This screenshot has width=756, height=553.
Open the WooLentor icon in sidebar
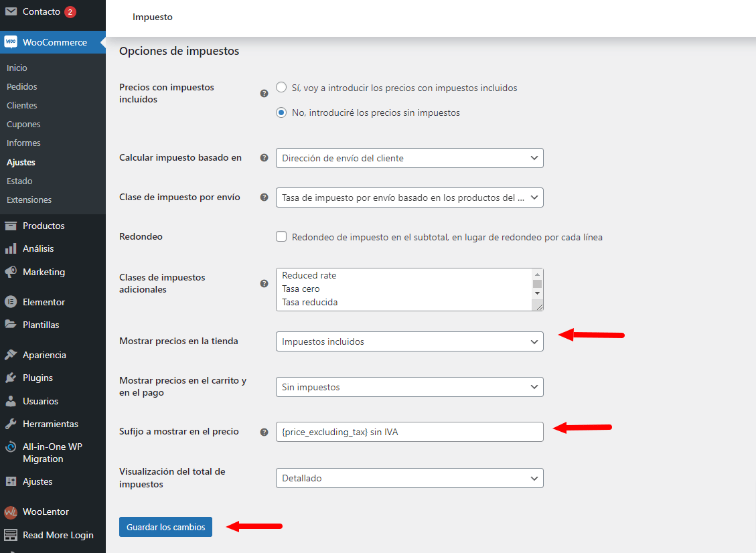click(x=11, y=512)
